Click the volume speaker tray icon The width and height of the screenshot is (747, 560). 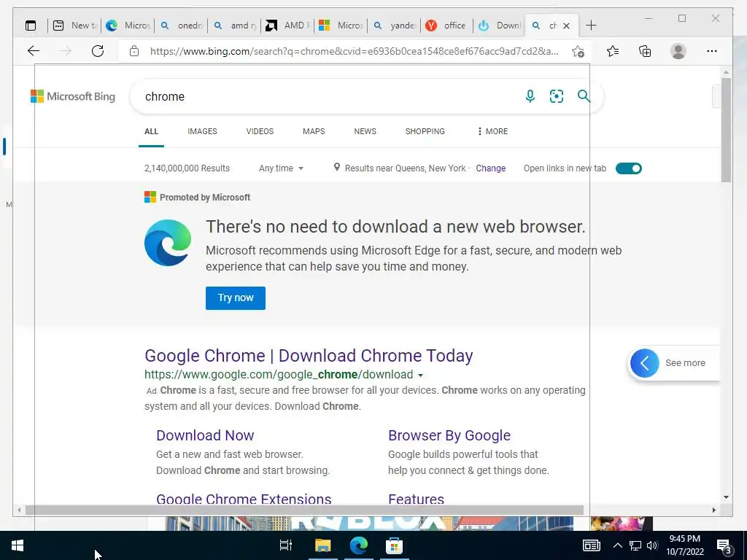652,545
